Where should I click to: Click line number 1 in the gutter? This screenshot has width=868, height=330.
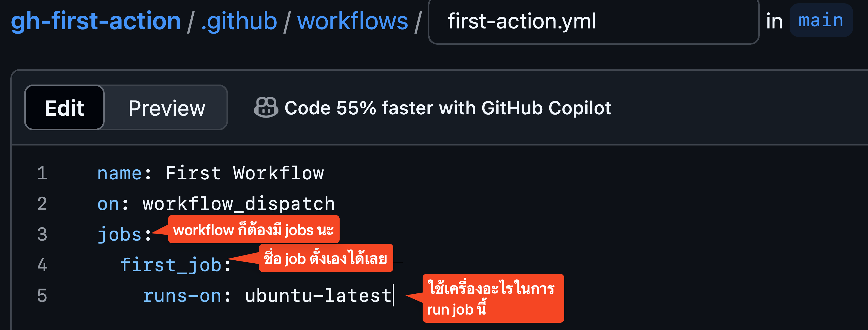42,173
